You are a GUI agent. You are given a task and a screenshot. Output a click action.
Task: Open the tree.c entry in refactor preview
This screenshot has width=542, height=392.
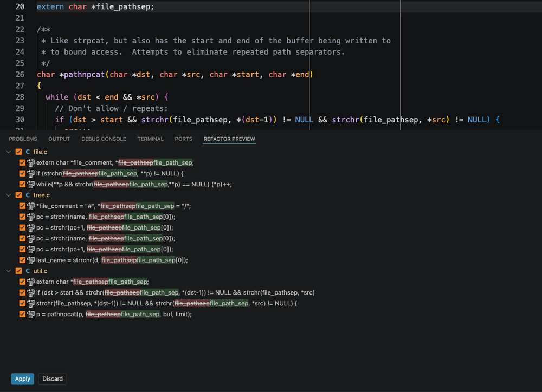point(42,195)
